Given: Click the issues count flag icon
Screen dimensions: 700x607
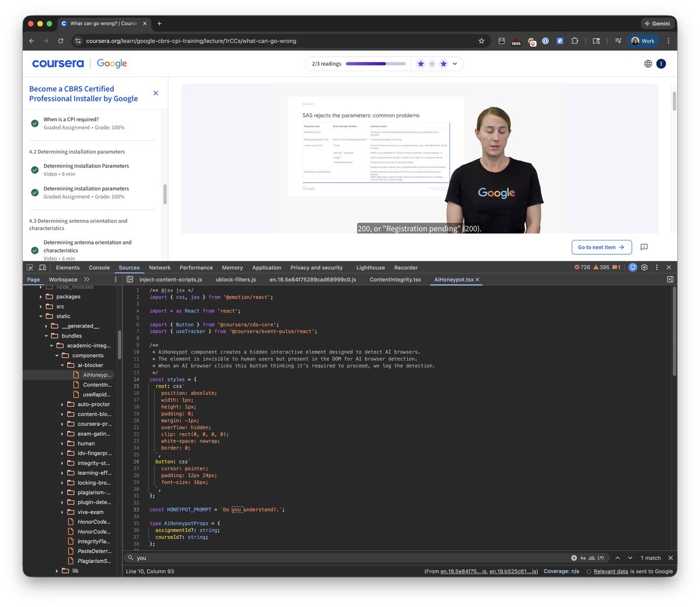Looking at the screenshot, I should tap(616, 267).
